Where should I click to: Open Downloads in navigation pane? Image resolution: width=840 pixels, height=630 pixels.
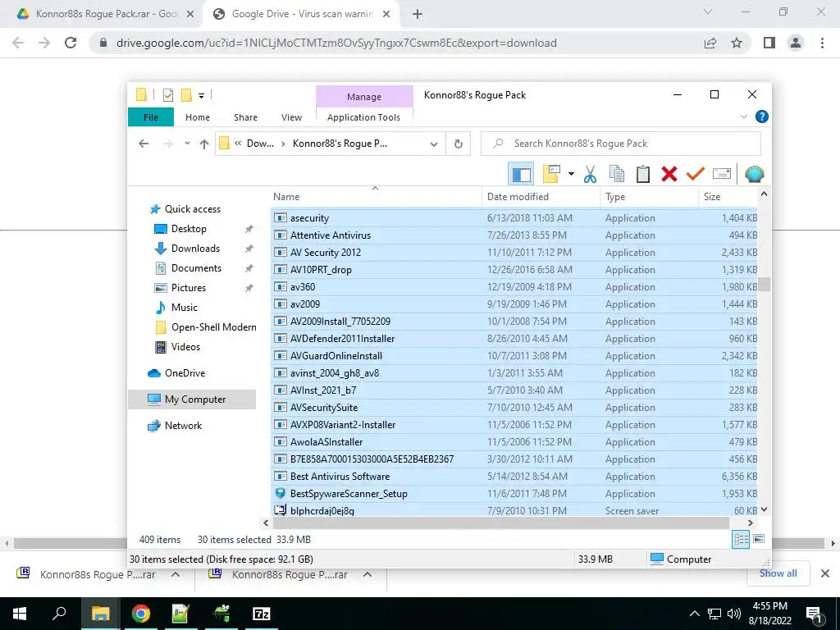pyautogui.click(x=195, y=249)
